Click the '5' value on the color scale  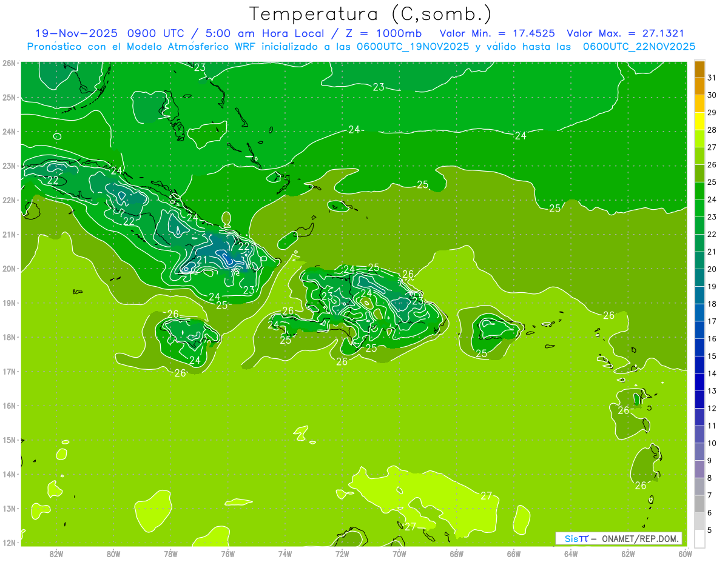(x=709, y=530)
